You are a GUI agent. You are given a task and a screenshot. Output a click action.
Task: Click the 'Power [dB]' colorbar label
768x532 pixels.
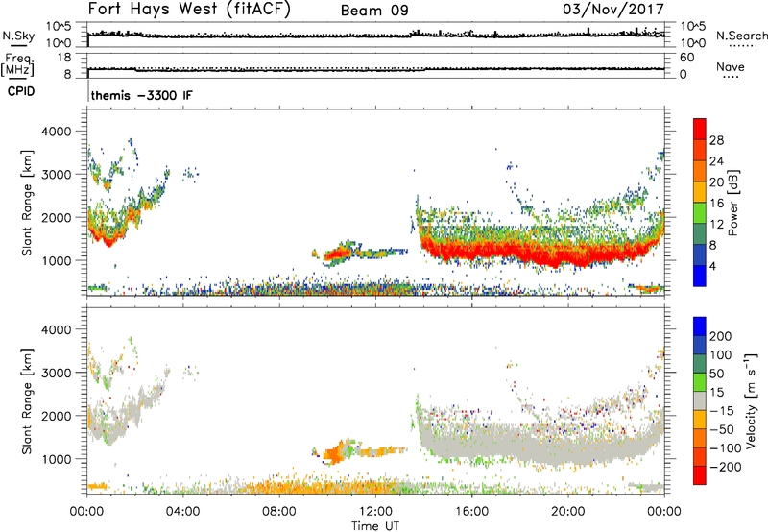pos(732,203)
